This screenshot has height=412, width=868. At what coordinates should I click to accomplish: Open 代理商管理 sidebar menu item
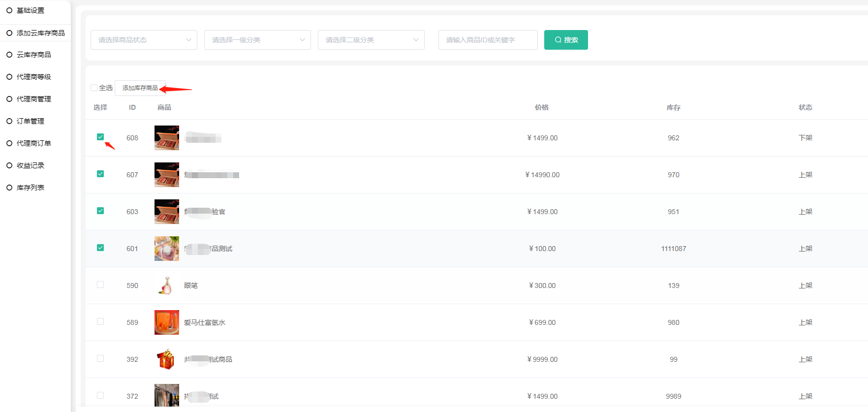(x=34, y=99)
